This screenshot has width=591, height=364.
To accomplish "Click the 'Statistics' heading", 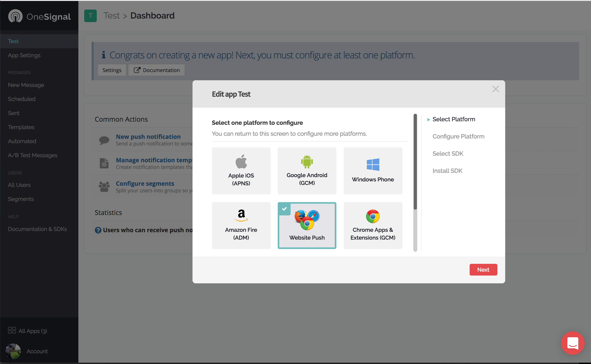I will (x=108, y=213).
